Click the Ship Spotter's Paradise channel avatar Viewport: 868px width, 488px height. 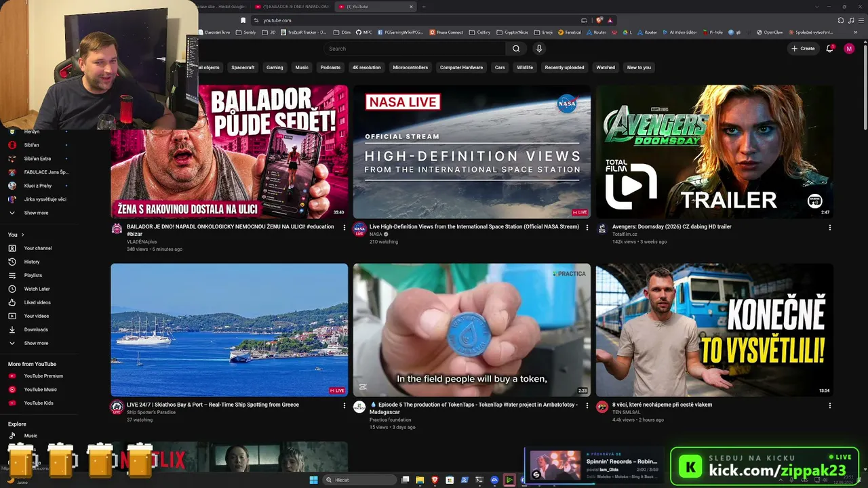tap(117, 407)
